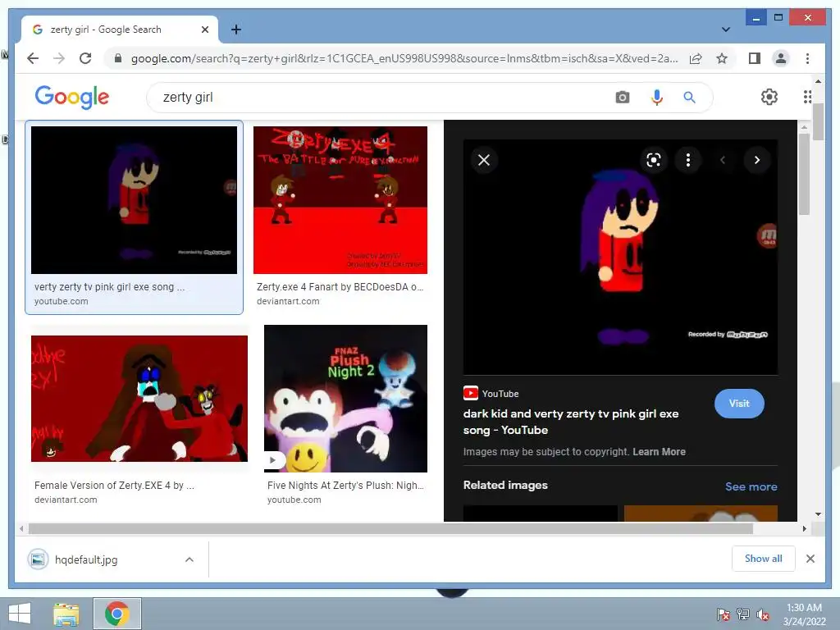
Task: Click the muted volume tray icon
Action: click(x=763, y=614)
